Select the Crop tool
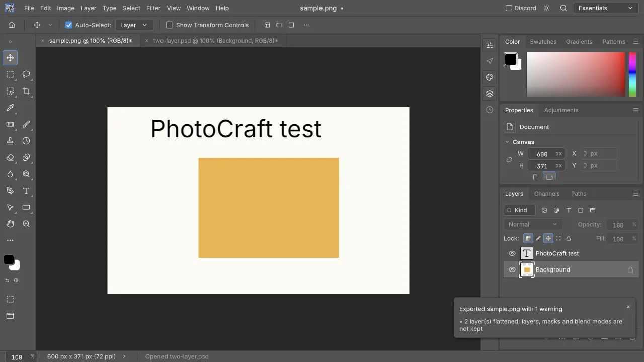This screenshot has width=644, height=362. (x=26, y=91)
